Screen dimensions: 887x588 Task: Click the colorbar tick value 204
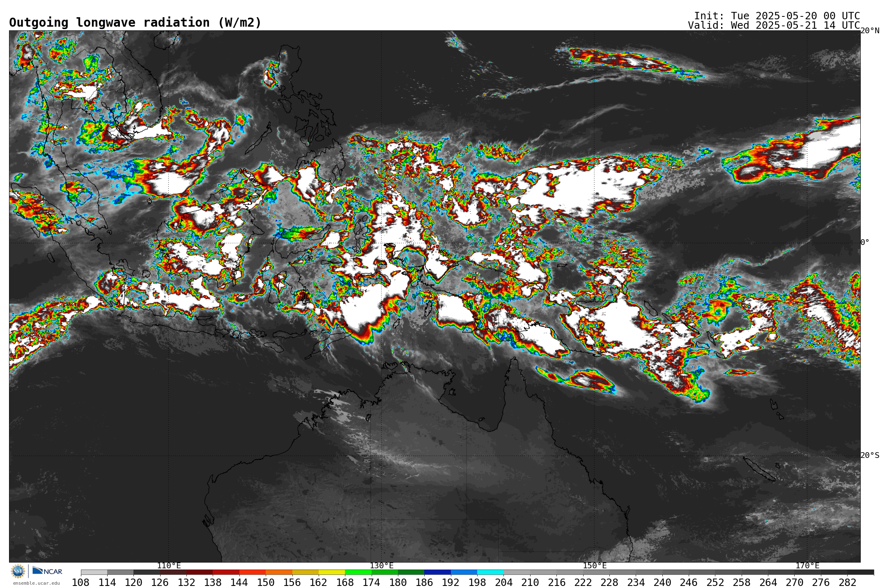pos(503,582)
